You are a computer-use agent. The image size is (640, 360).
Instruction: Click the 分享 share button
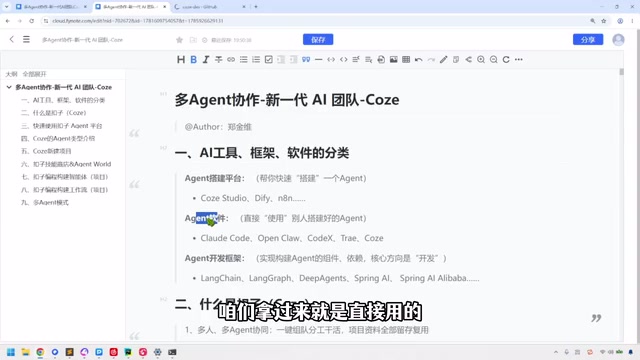(x=588, y=40)
